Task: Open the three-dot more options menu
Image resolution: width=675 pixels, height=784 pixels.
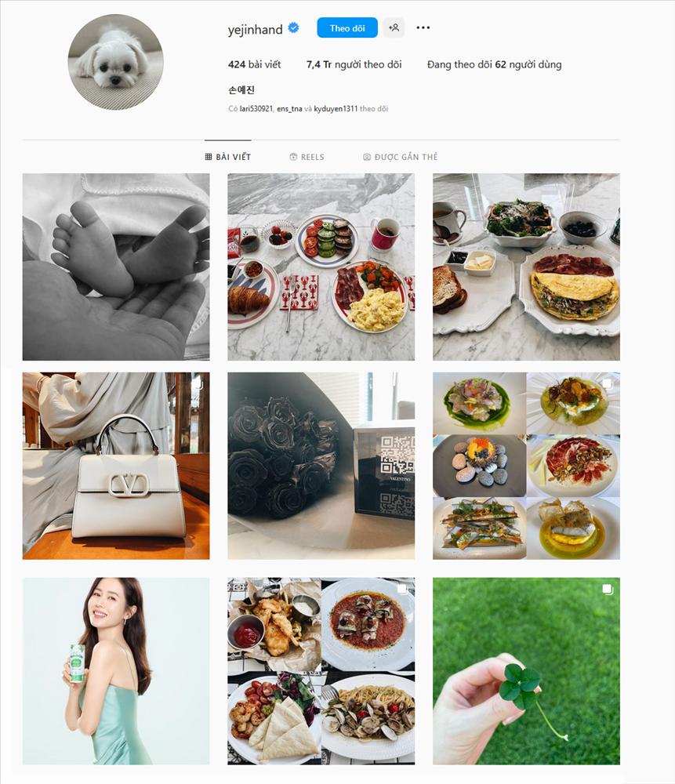Action: pos(423,27)
